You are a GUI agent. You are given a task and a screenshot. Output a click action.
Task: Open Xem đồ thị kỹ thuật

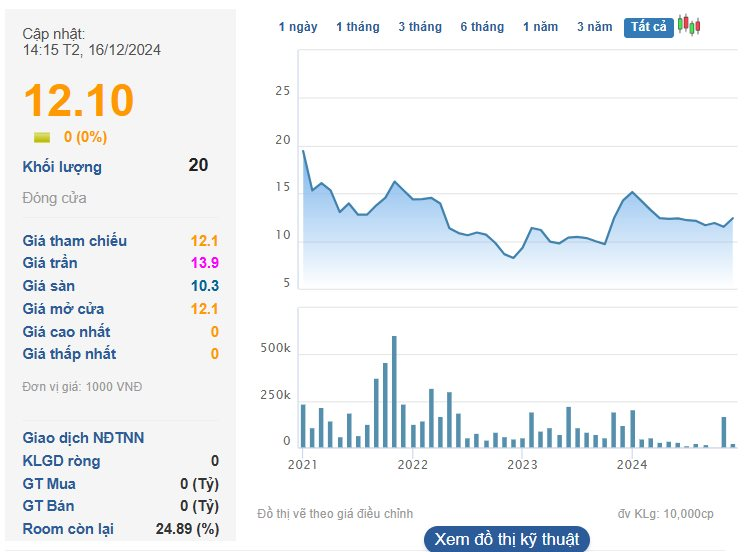point(506,539)
